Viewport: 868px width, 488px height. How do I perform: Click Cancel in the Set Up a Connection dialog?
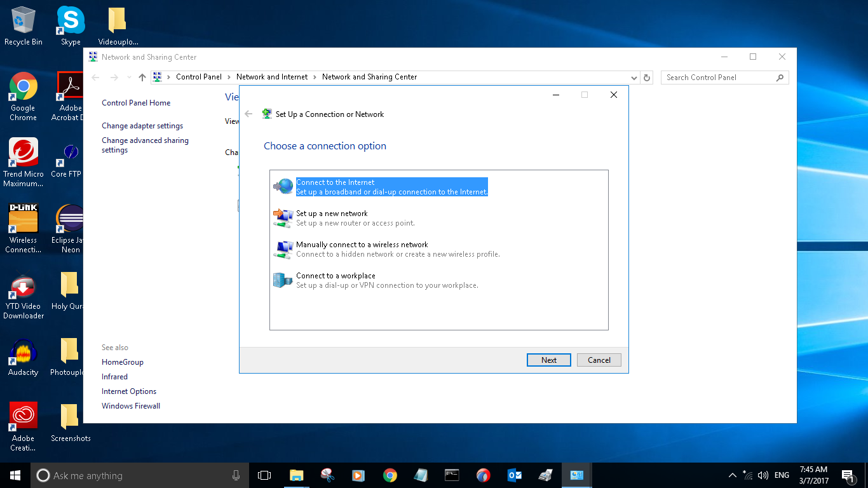pos(599,360)
